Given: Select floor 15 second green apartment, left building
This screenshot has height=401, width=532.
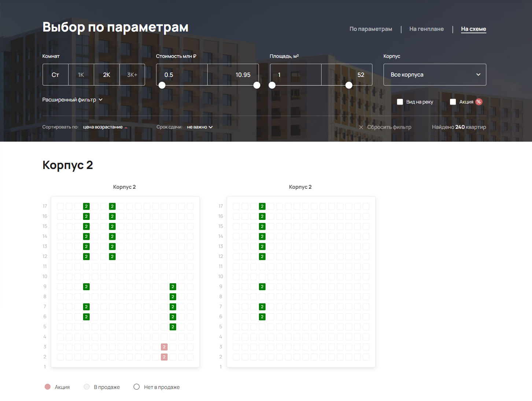Looking at the screenshot, I should pyautogui.click(x=112, y=227).
